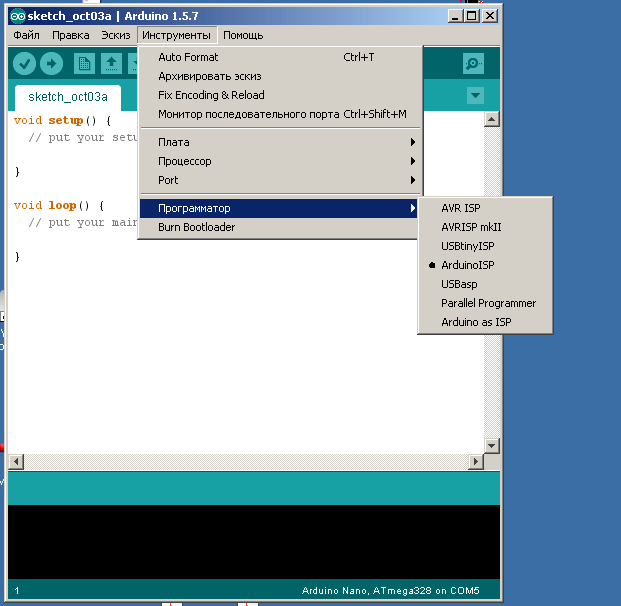Screen dimensions: 621x606
Task: Open the Помощь menu
Action: click(243, 35)
